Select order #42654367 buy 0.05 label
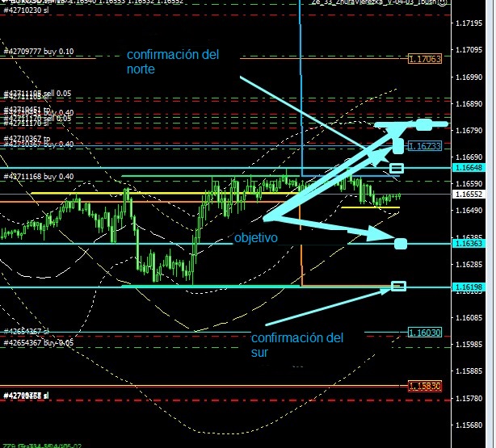The width and height of the screenshot is (496, 448). pyautogui.click(x=39, y=342)
